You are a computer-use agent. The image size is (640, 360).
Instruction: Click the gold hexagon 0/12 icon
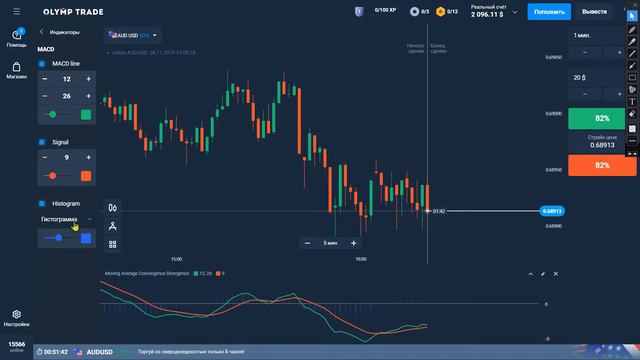(x=440, y=11)
